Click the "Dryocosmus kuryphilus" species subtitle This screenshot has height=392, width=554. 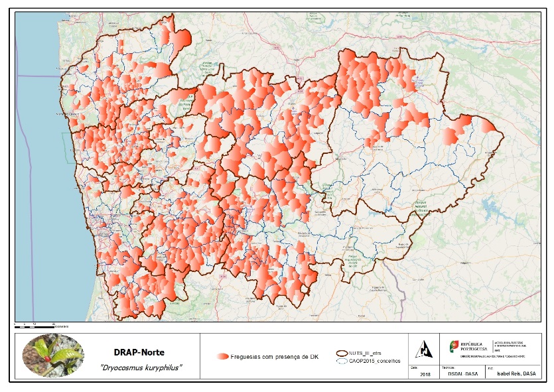[x=141, y=367]
